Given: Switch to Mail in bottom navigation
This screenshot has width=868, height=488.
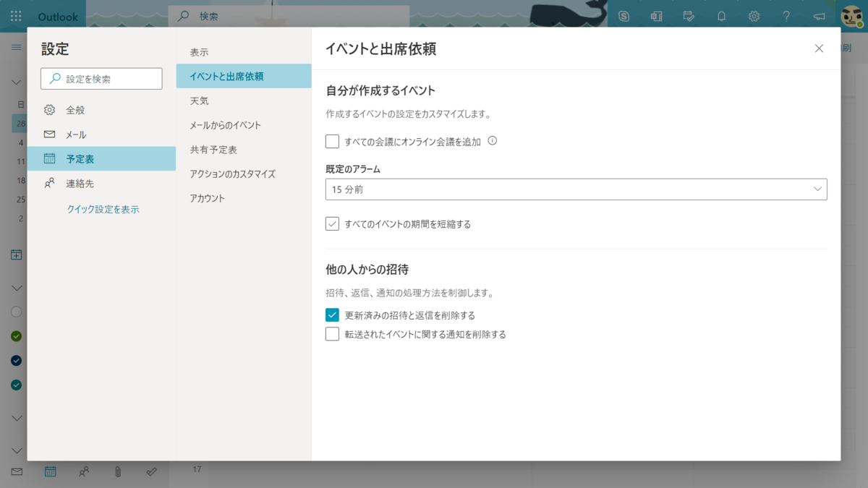Looking at the screenshot, I should pos(17,471).
